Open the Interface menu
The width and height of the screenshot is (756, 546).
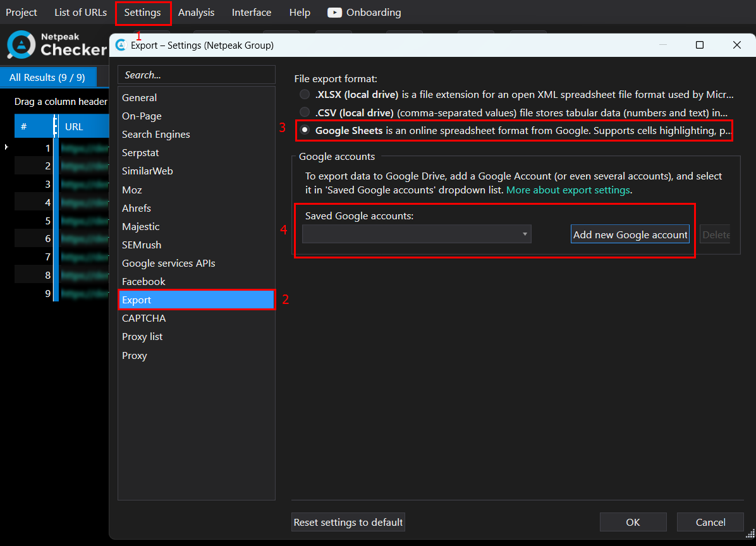pos(252,13)
